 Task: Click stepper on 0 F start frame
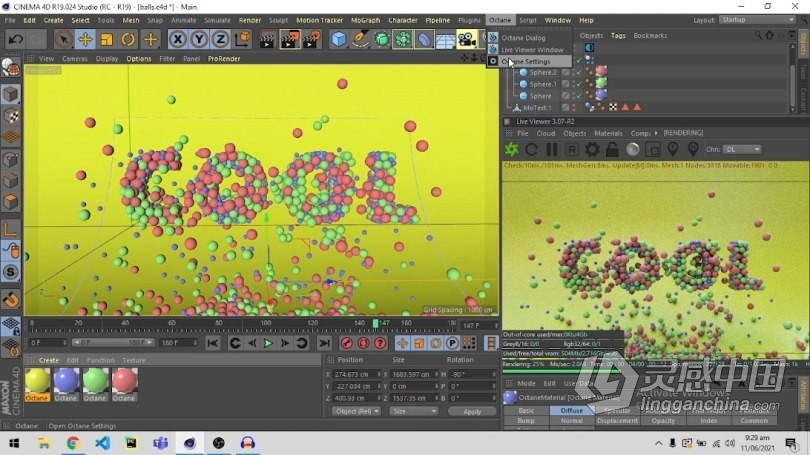pos(65,342)
